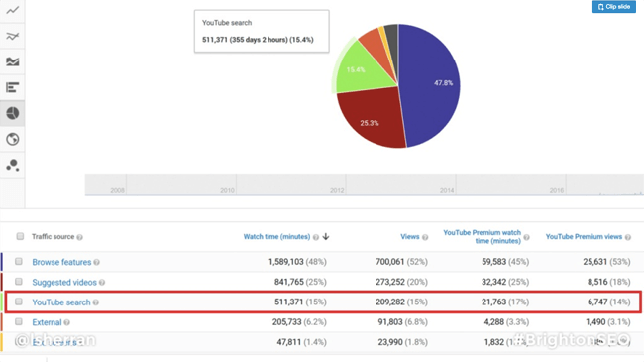Click the 2014 marker on the timeline

(447, 190)
